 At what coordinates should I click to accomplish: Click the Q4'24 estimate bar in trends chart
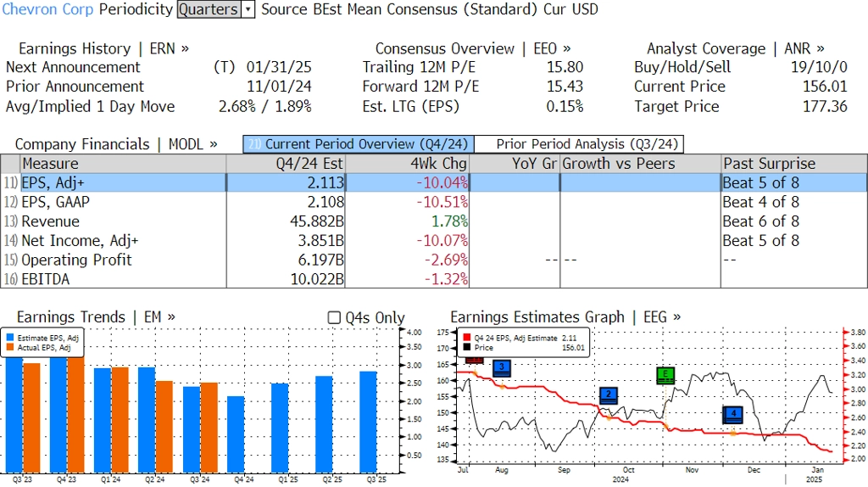click(x=236, y=434)
